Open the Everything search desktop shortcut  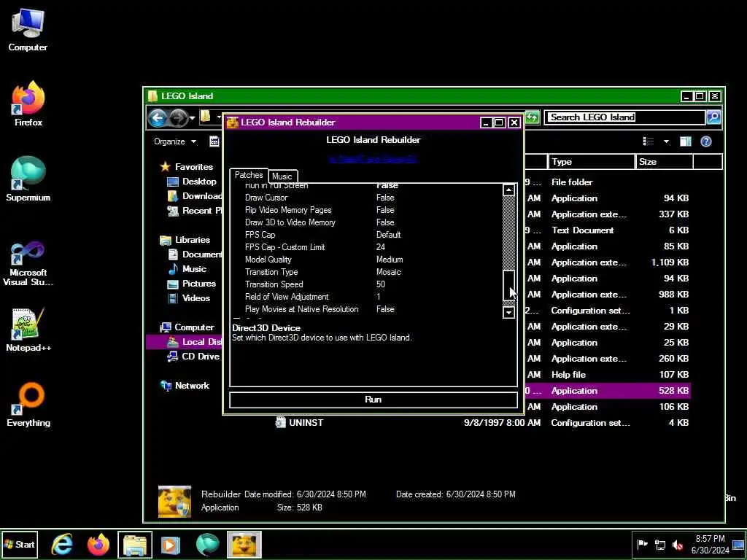[28, 404]
